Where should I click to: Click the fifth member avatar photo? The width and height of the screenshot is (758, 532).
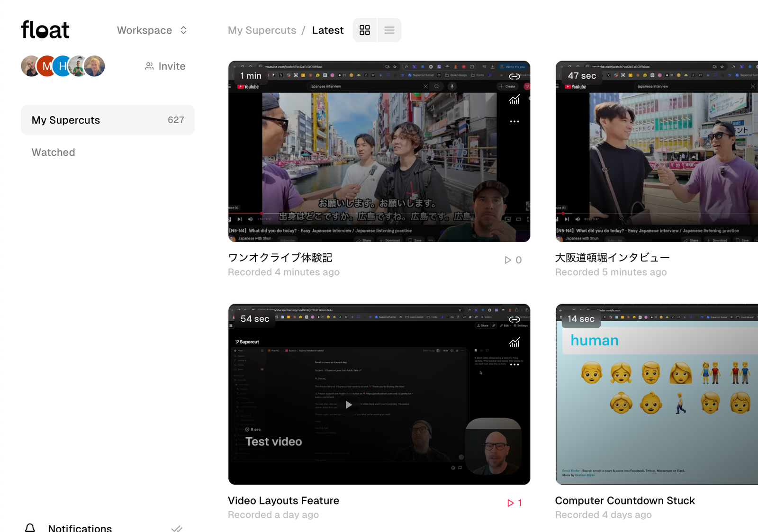(94, 66)
